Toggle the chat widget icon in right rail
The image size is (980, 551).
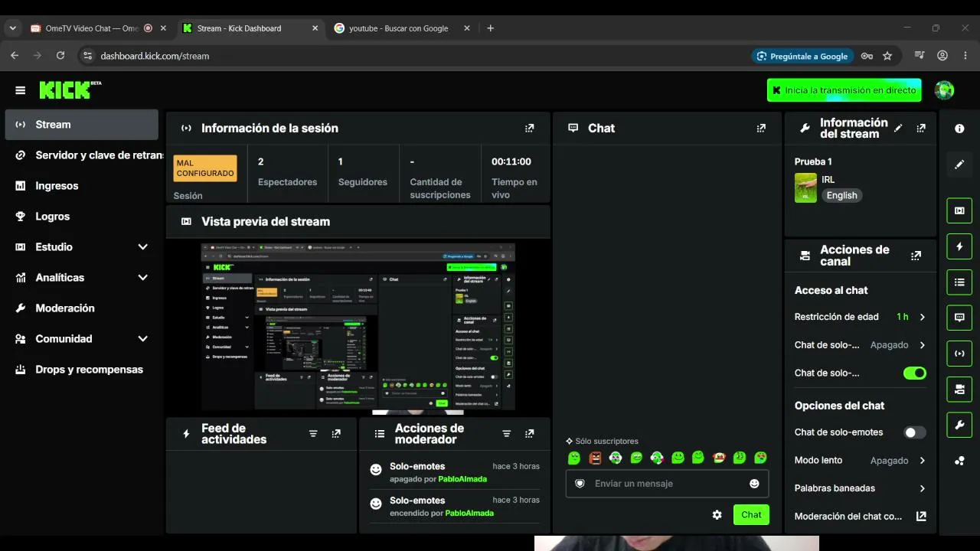click(959, 318)
